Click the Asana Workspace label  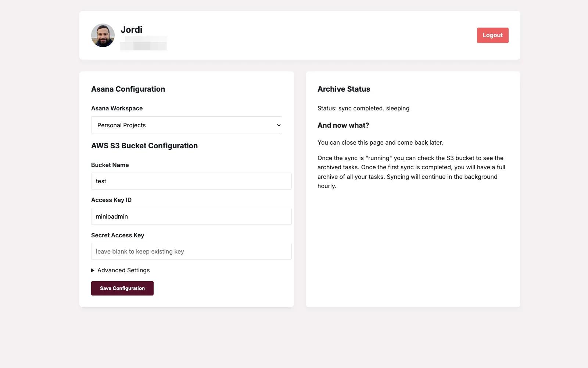[117, 108]
